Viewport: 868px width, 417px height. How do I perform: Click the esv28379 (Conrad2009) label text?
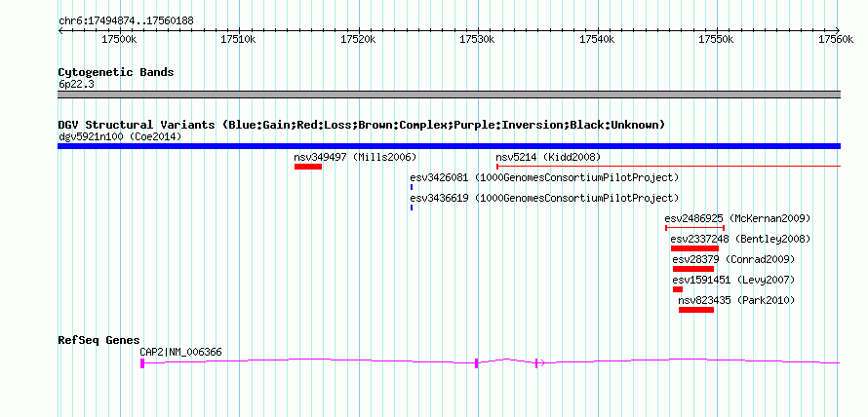[x=733, y=259]
